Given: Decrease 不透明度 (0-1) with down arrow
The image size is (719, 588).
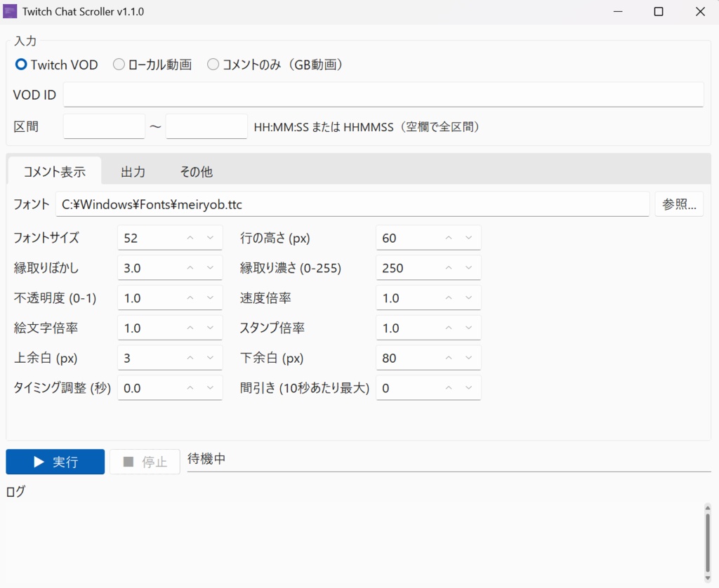Looking at the screenshot, I should [210, 298].
